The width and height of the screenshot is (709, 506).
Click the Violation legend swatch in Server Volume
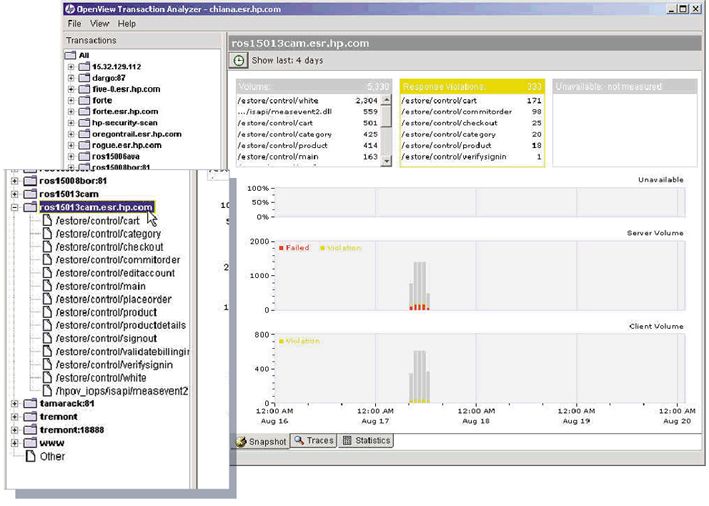click(x=322, y=248)
